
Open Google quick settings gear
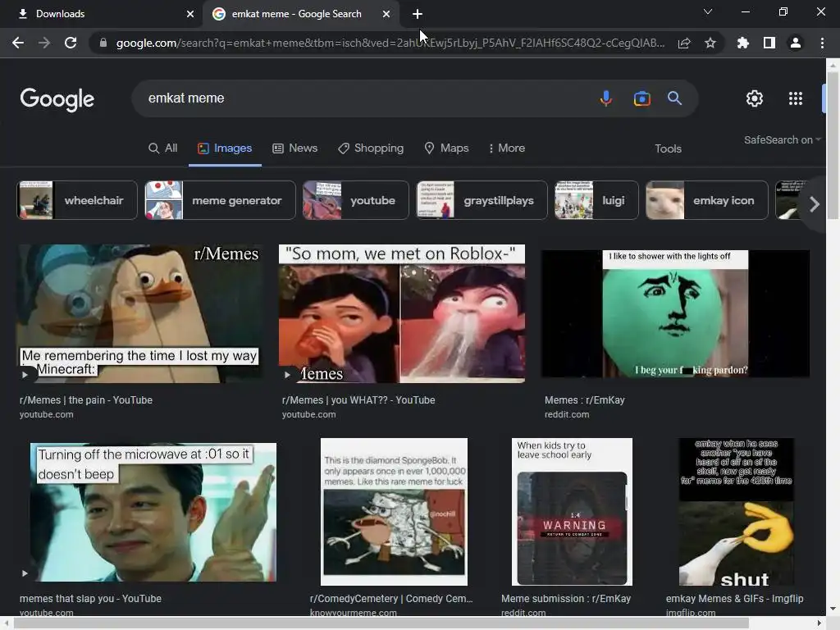pos(755,98)
